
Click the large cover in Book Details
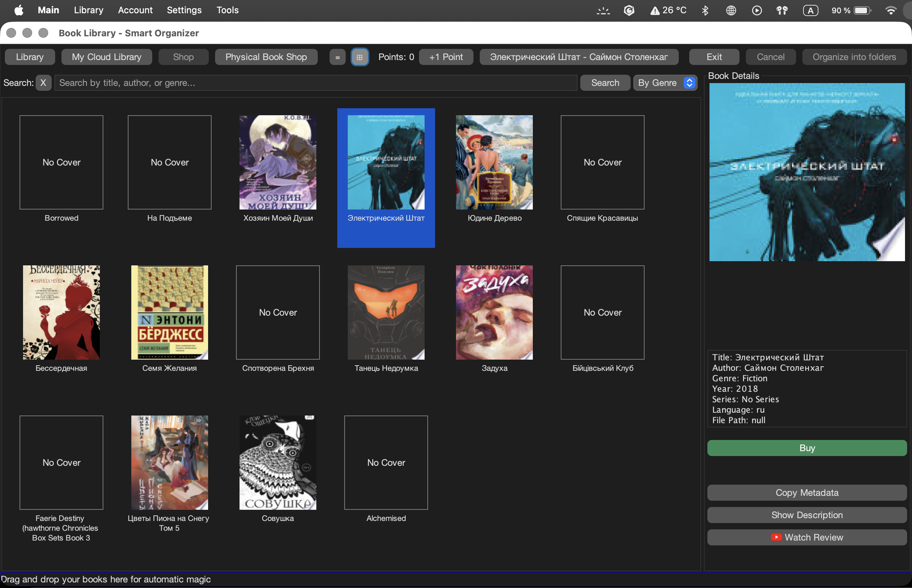[x=807, y=172]
